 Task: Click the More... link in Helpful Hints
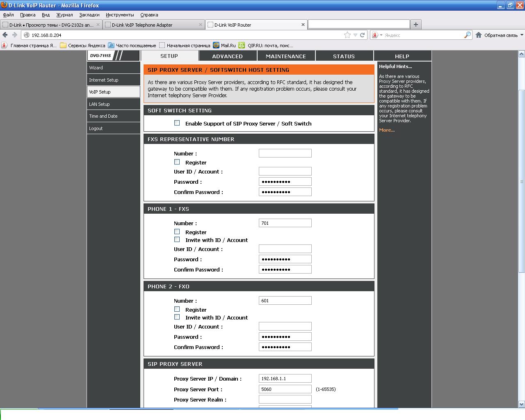(387, 130)
